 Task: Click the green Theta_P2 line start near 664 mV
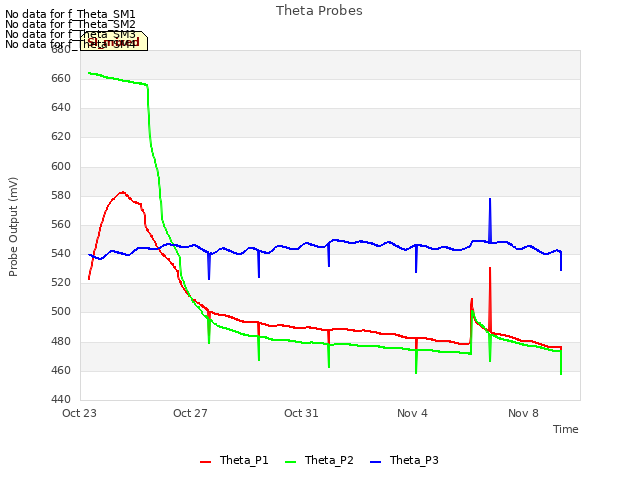pos(89,73)
